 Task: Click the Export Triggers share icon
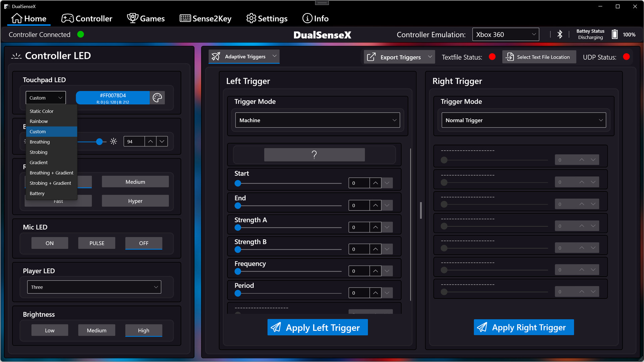371,57
